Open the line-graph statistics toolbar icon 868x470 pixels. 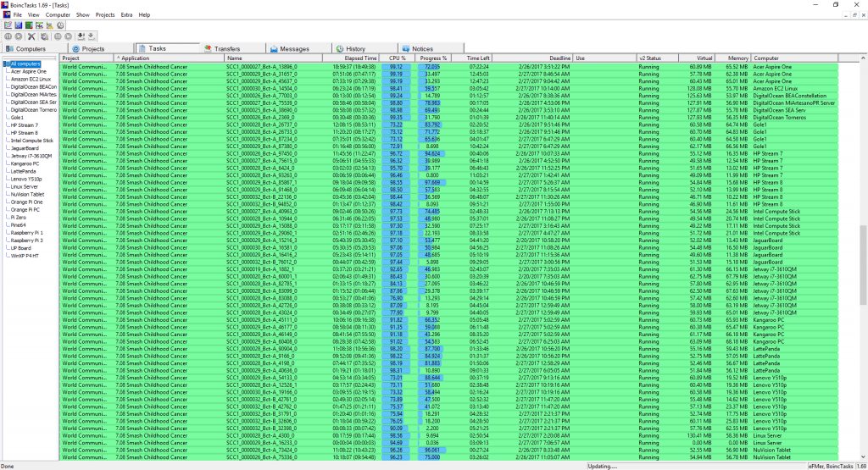click(8, 25)
